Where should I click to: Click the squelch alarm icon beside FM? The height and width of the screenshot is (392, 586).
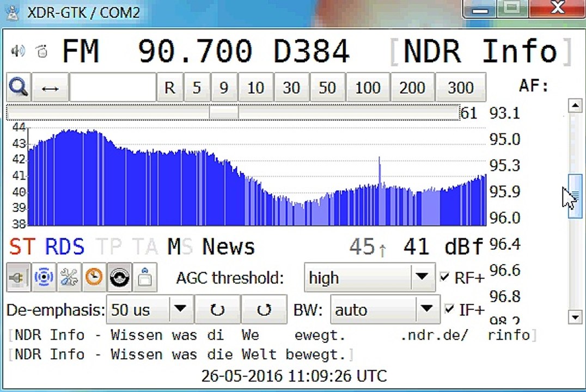41,51
